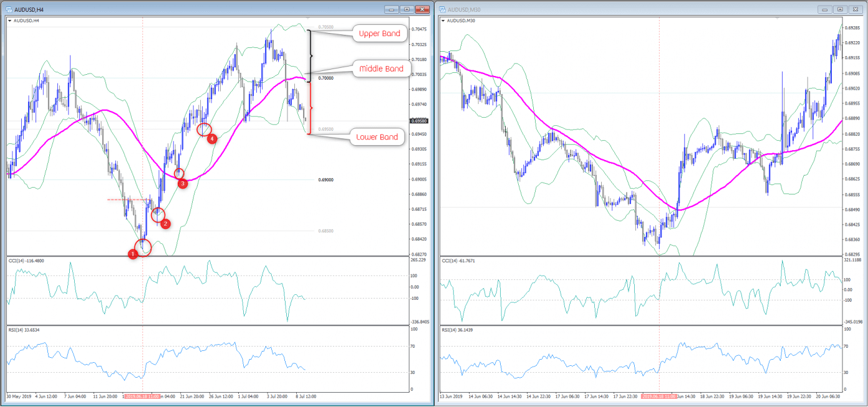The width and height of the screenshot is (868, 407).
Task: Close the AUDUSD,H4 chart window
Action: (423, 9)
